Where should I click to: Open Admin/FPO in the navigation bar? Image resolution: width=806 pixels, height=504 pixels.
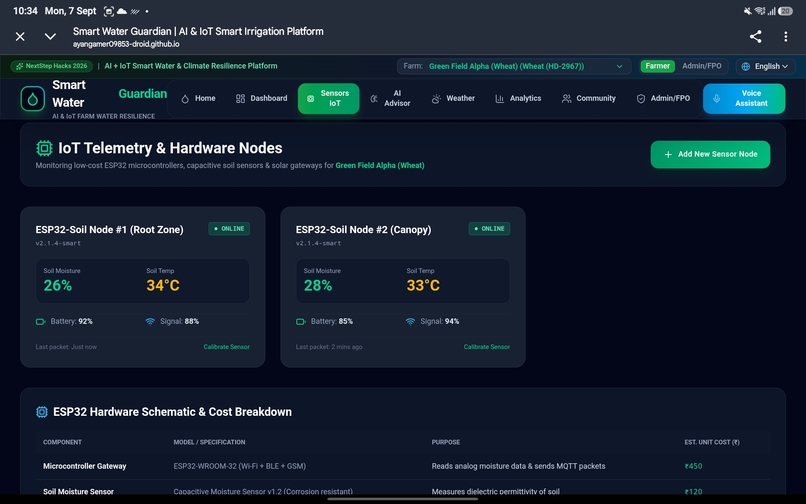(x=663, y=98)
